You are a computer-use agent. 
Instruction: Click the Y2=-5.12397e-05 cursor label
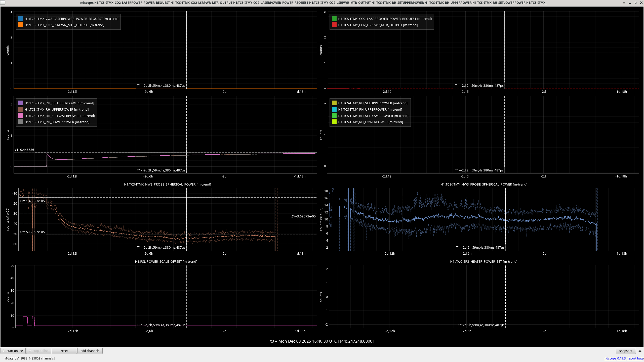pyautogui.click(x=32, y=232)
